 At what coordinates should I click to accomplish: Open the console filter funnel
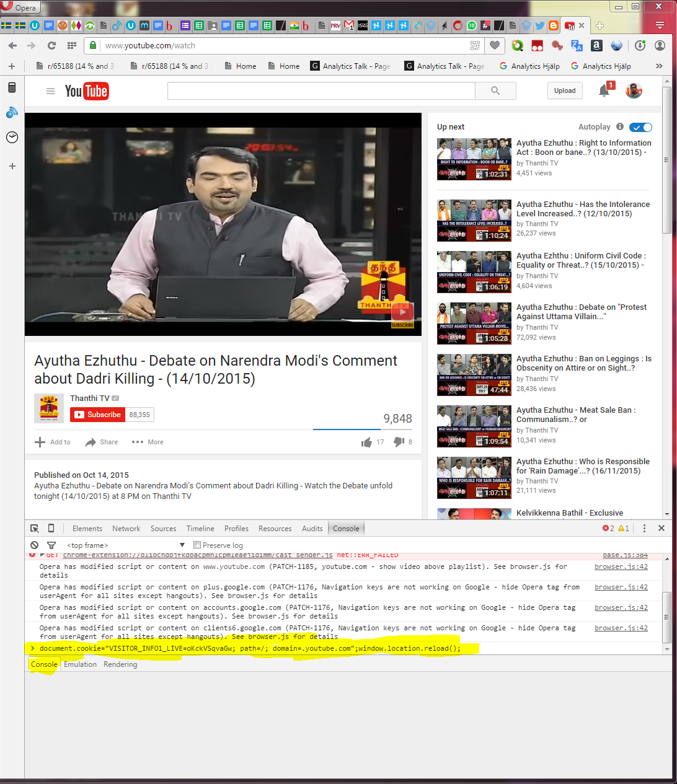[x=51, y=545]
